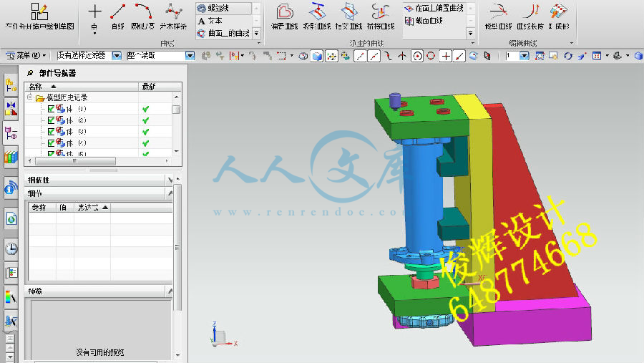Open the 整个装配 selection scope dropdown
The width and height of the screenshot is (644, 363).
tap(190, 56)
